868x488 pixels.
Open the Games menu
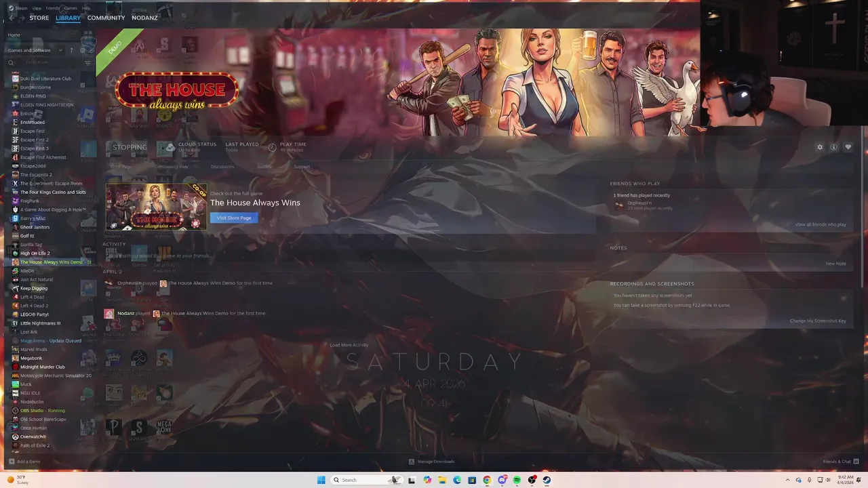tap(71, 8)
